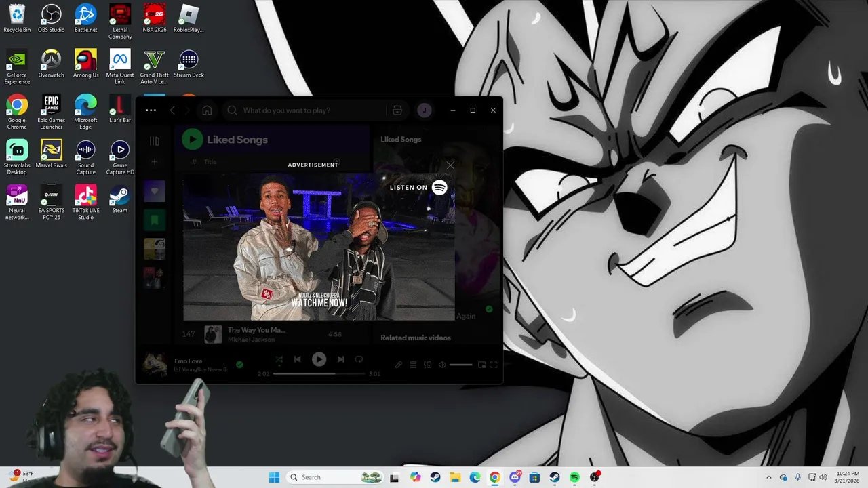Open EA SPORTS FC 26 desktop icon
Image resolution: width=868 pixels, height=488 pixels.
(51, 203)
